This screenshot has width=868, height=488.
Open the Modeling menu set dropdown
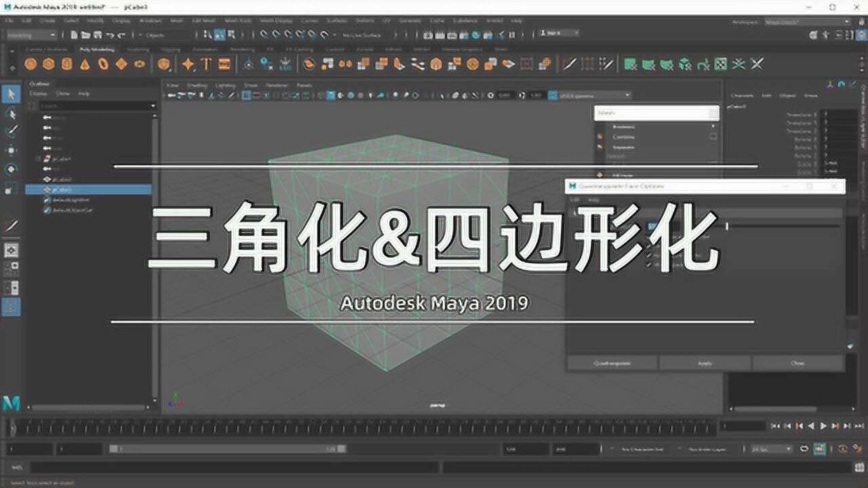pyautogui.click(x=32, y=35)
